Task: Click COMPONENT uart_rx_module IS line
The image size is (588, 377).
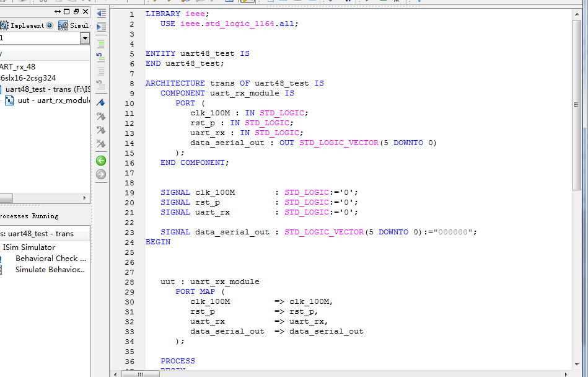Action: (x=227, y=93)
